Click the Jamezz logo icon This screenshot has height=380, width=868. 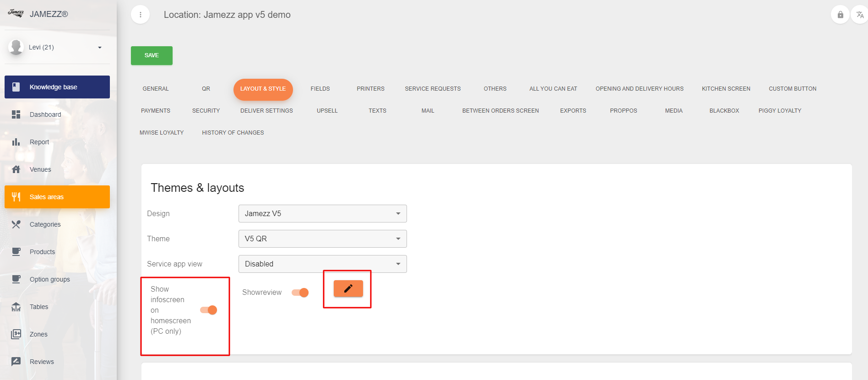(16, 13)
